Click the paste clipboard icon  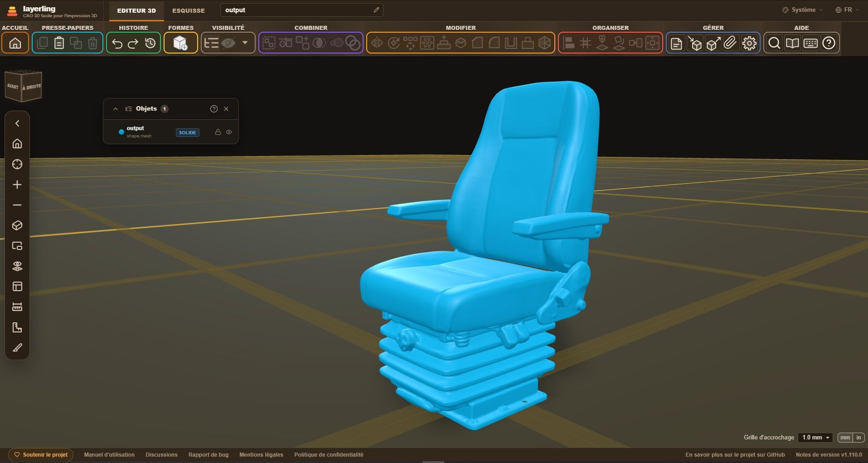click(59, 43)
